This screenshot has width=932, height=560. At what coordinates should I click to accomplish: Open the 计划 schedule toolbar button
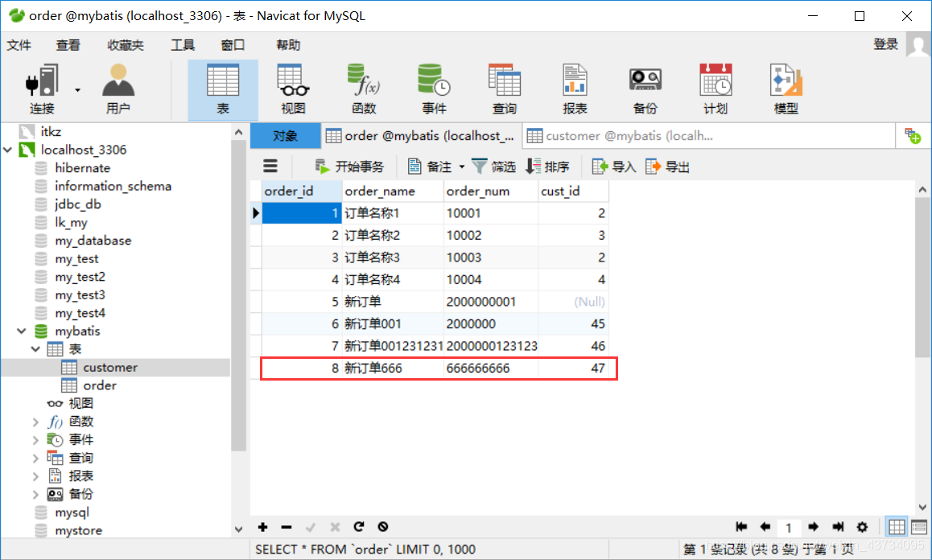point(715,89)
